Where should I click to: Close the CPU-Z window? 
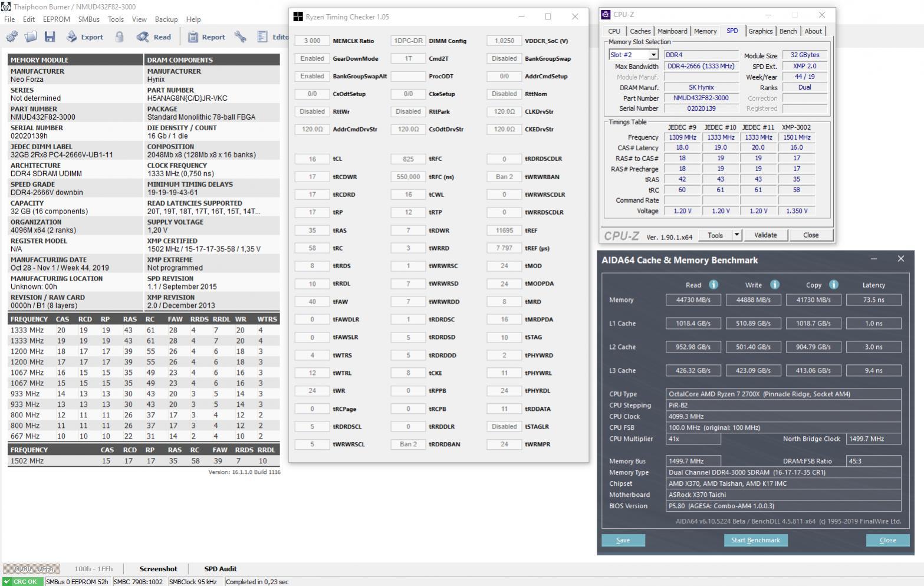coord(821,15)
